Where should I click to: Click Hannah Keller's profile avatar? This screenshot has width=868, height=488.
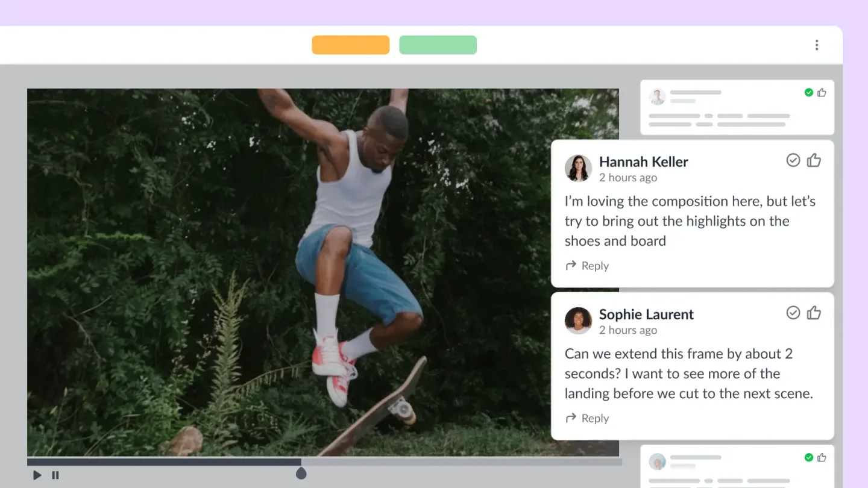[x=578, y=168]
